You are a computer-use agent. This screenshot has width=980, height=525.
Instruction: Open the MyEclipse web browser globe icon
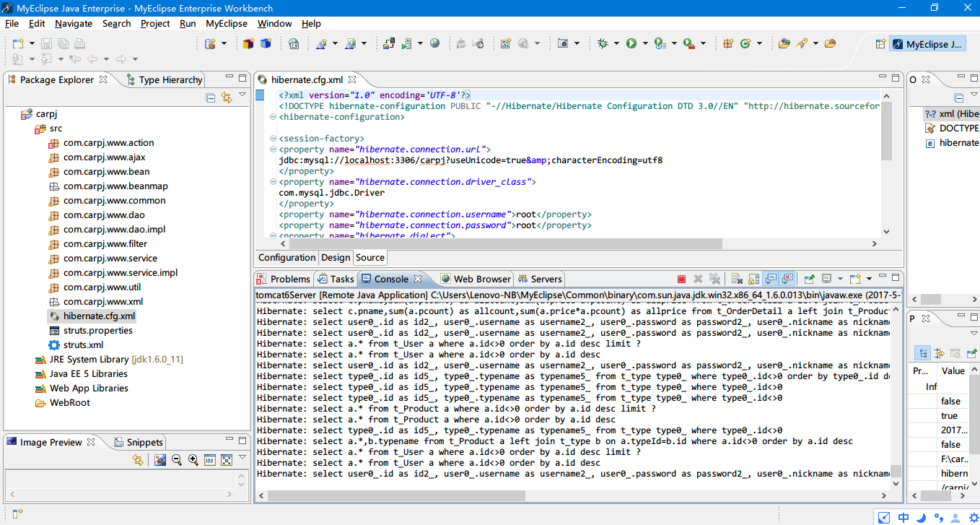pos(434,43)
